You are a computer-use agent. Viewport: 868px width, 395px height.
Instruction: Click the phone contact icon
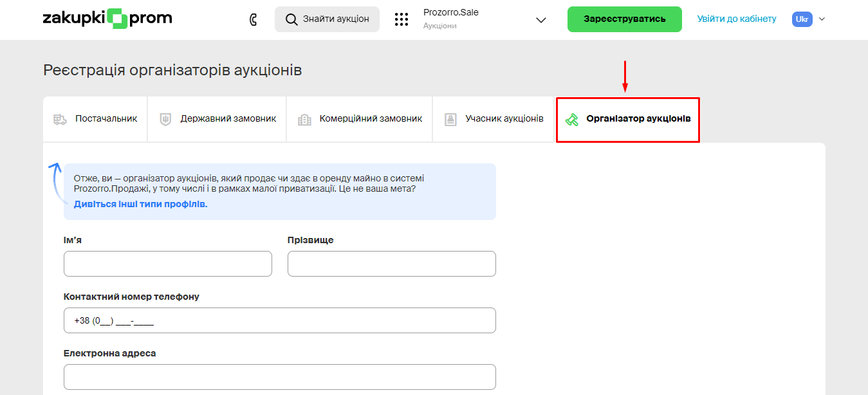click(254, 19)
